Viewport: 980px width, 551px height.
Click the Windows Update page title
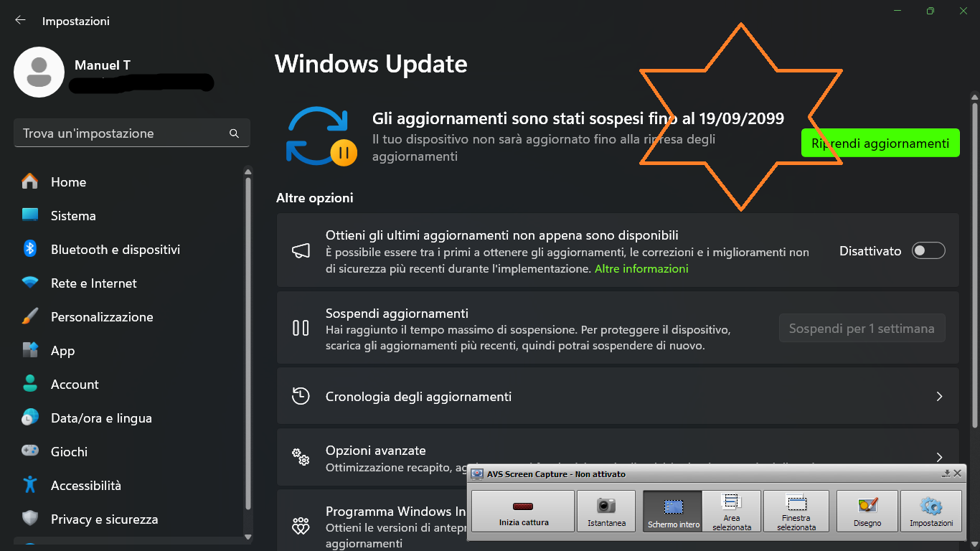point(371,64)
